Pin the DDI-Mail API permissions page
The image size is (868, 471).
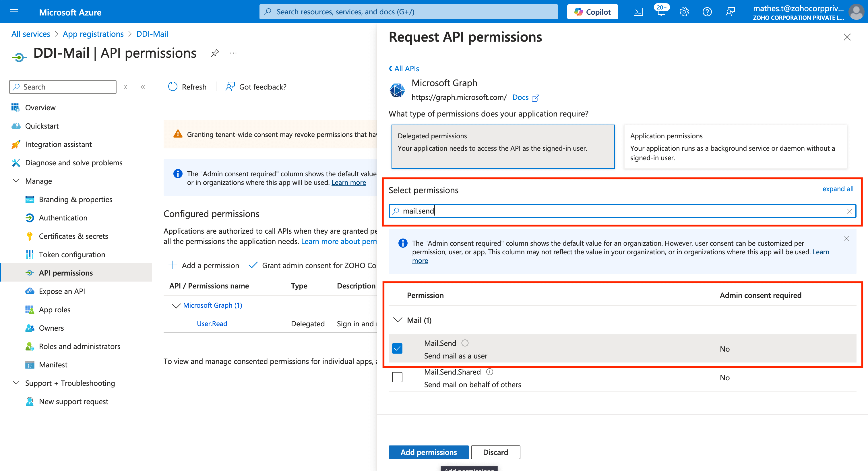point(215,53)
